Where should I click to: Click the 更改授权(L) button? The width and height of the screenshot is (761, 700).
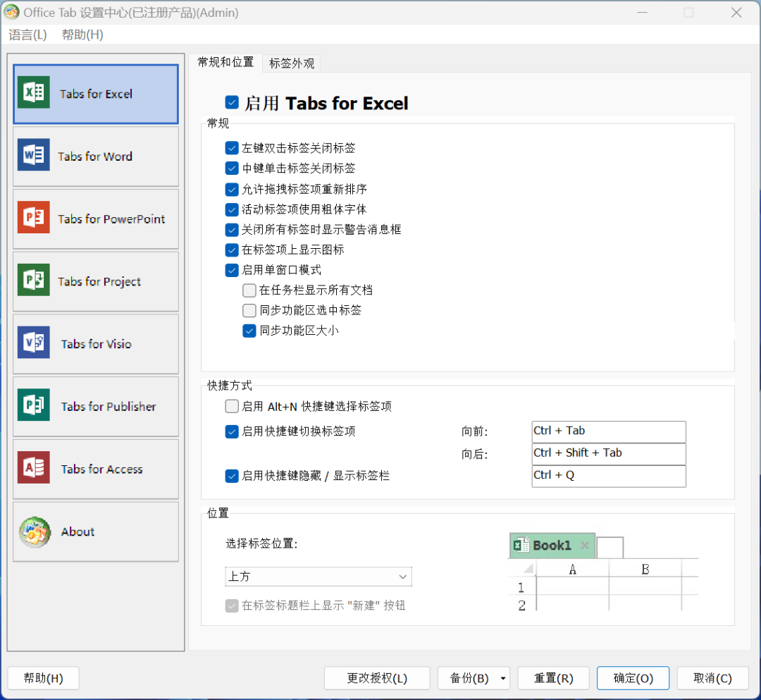(x=377, y=678)
